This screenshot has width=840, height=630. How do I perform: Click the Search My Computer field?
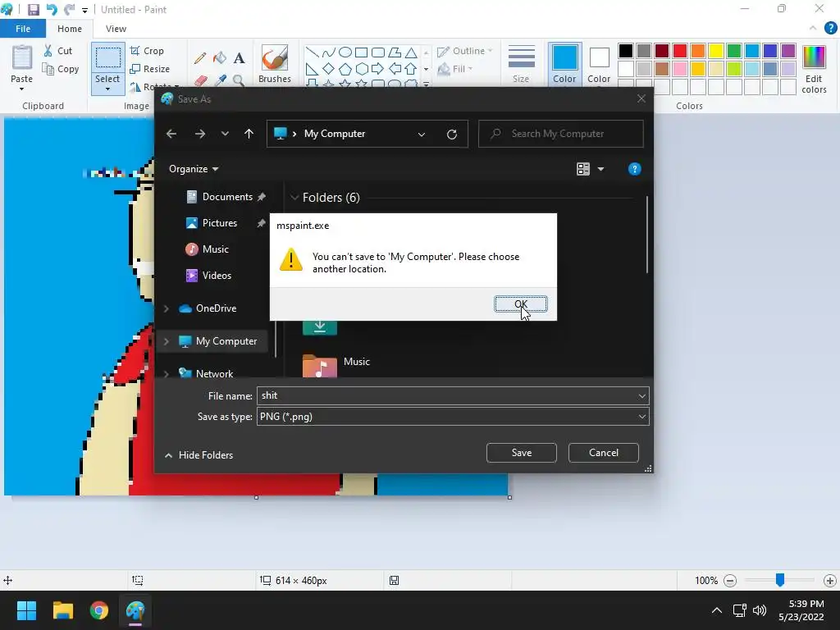pos(560,134)
